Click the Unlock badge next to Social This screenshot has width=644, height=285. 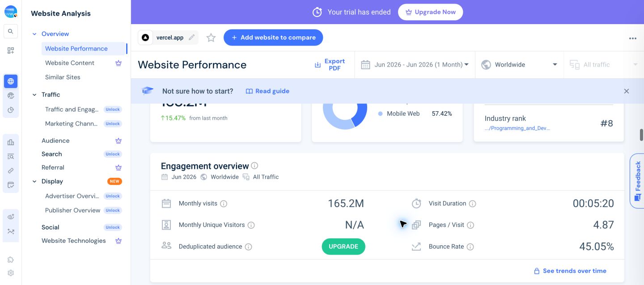point(113,227)
